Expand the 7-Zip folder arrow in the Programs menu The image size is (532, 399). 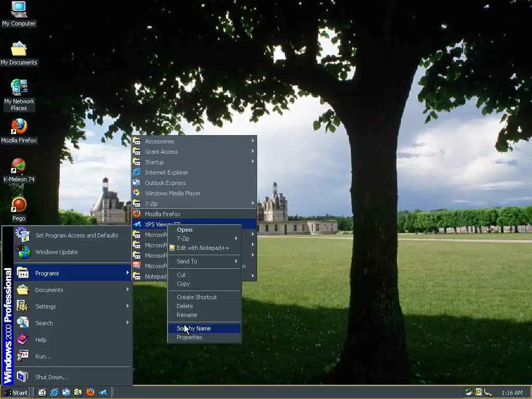coord(253,203)
